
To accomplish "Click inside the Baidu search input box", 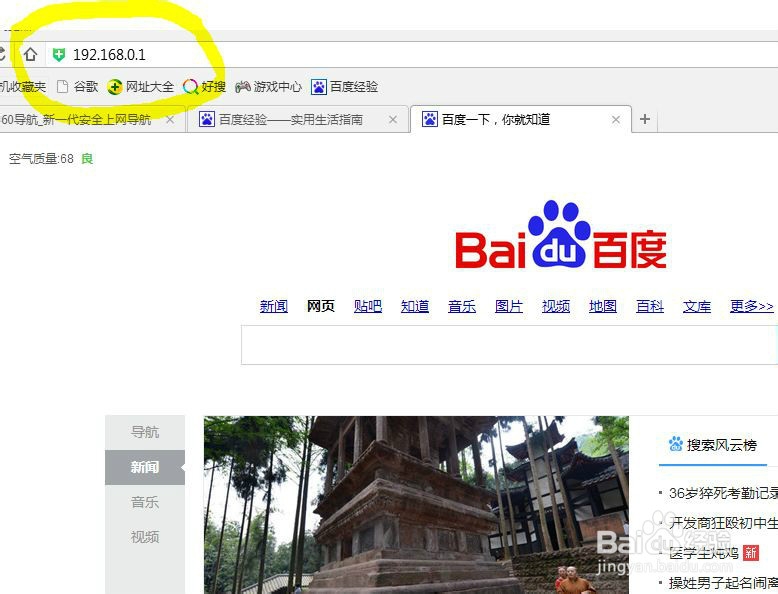I will (x=509, y=345).
